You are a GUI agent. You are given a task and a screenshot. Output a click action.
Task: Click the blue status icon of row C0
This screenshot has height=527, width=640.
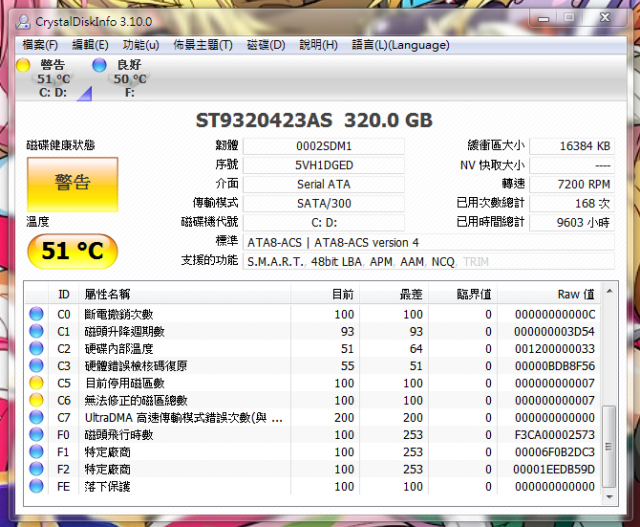point(36,314)
